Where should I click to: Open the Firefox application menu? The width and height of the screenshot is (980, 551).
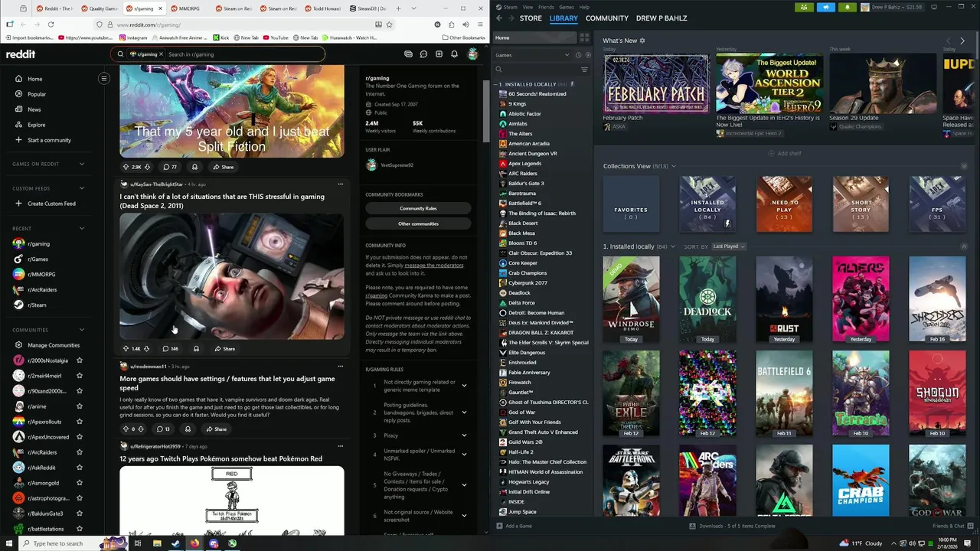pyautogui.click(x=479, y=24)
